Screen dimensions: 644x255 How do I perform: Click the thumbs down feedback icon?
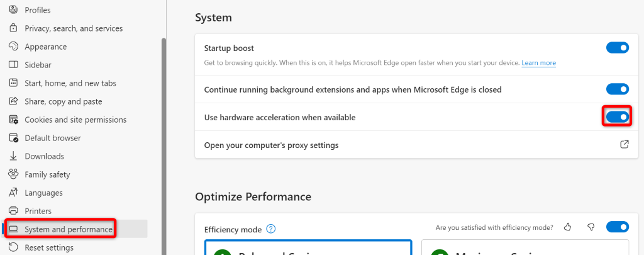(591, 227)
